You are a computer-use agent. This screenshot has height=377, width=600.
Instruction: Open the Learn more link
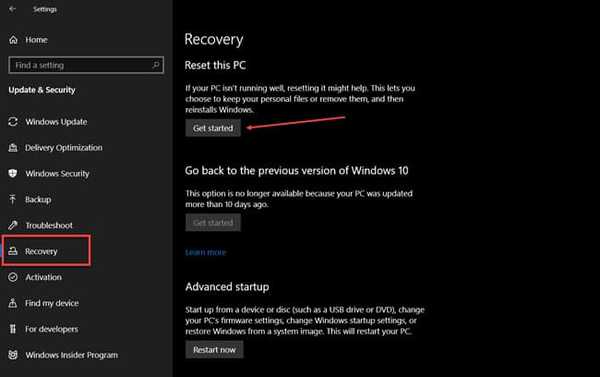pos(205,252)
